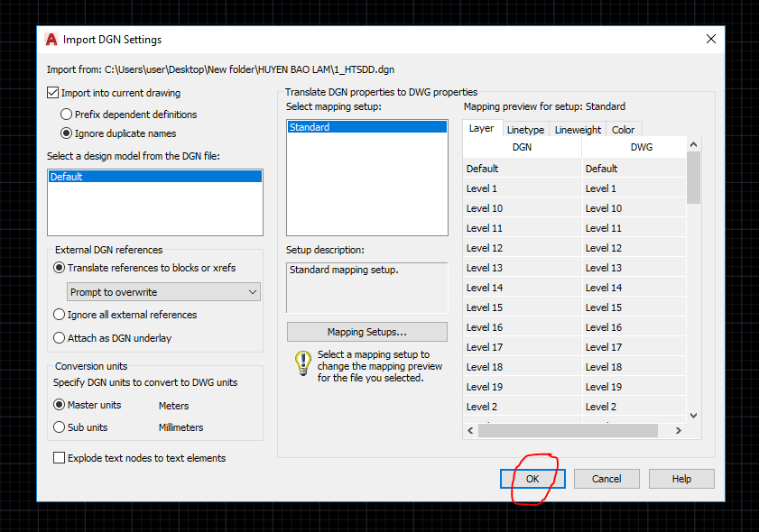Select Ignore all external references option
This screenshot has width=759, height=532.
[x=60, y=315]
